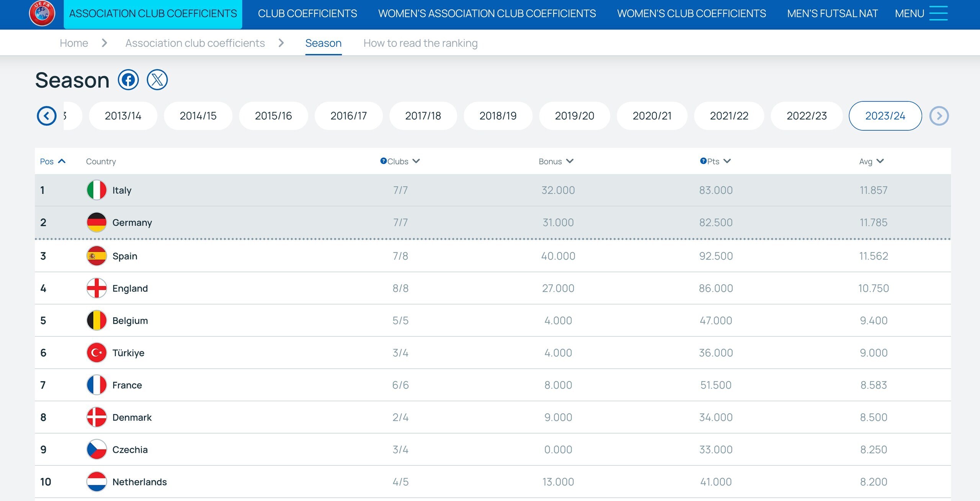Select season 2016/17
This screenshot has height=501, width=980.
tap(348, 116)
